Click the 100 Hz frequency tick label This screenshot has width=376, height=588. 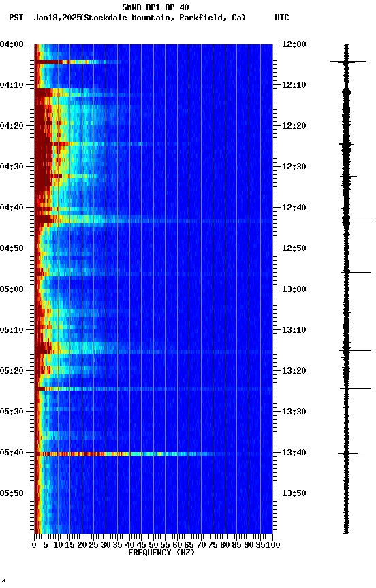[274, 545]
